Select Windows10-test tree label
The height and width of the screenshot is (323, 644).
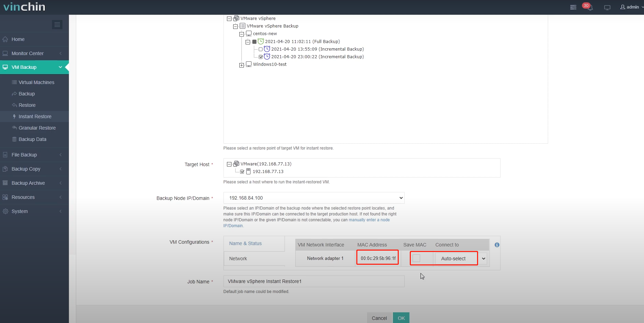(x=270, y=64)
